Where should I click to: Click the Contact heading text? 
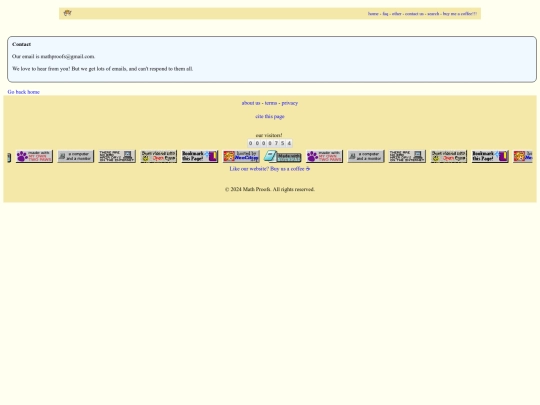[21, 44]
